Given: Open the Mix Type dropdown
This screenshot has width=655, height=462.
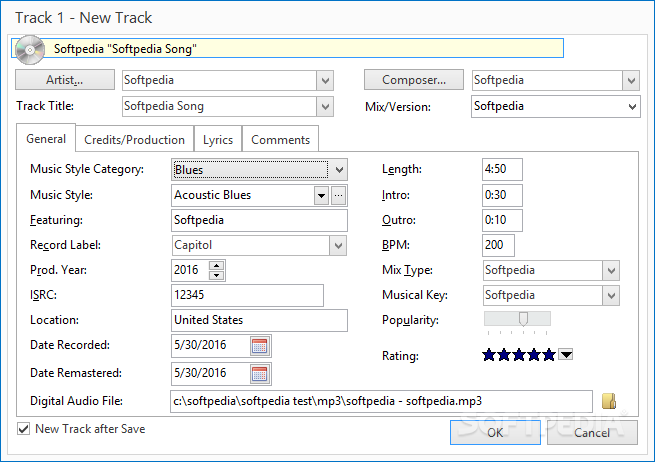Looking at the screenshot, I should pos(610,270).
